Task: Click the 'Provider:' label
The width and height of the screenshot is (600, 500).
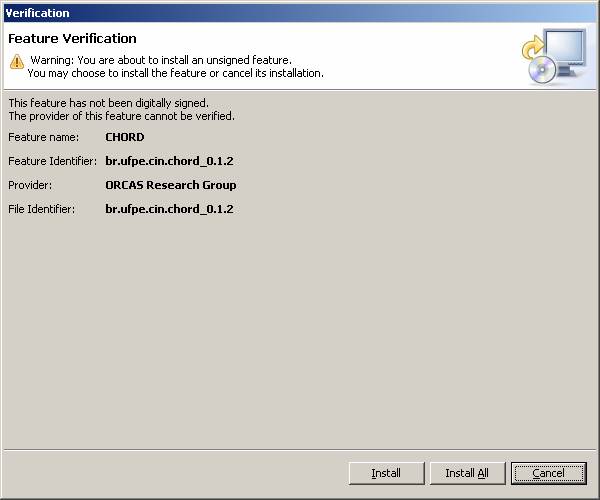Action: click(30, 185)
